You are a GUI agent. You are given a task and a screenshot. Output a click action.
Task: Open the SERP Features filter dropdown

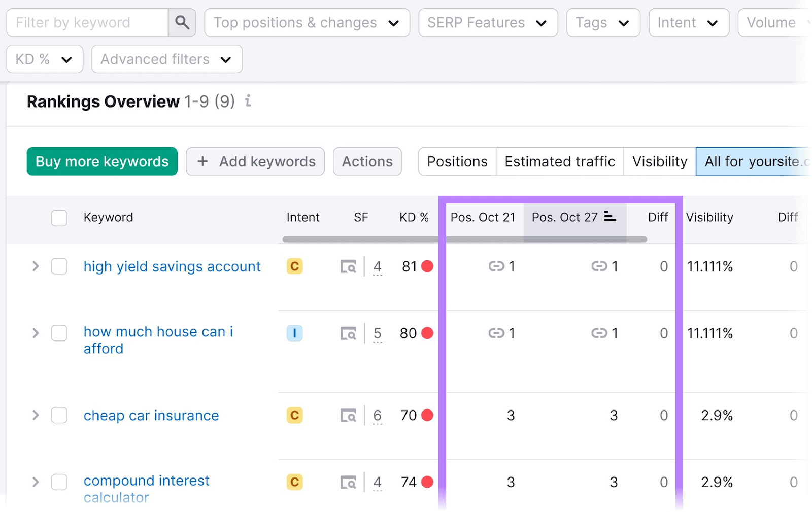pos(487,22)
